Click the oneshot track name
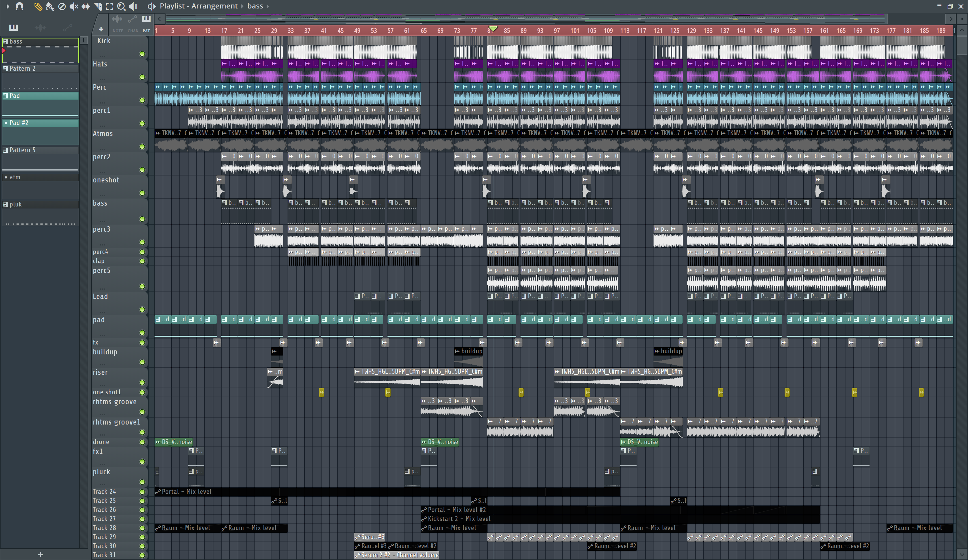Image resolution: width=968 pixels, height=560 pixels. (x=106, y=180)
